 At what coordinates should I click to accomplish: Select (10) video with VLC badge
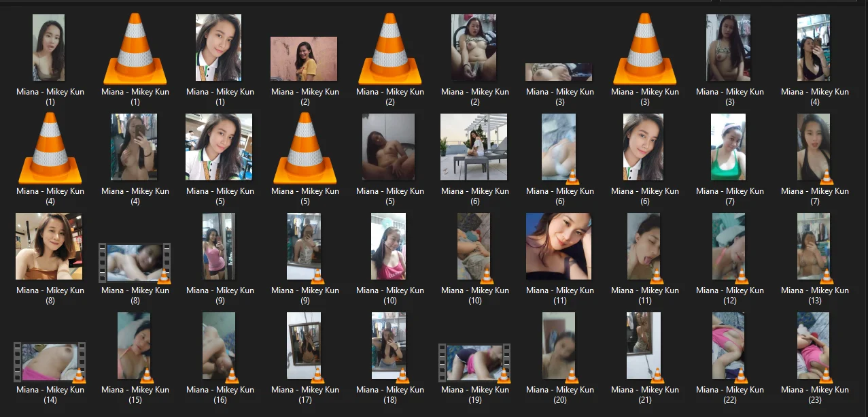point(475,248)
